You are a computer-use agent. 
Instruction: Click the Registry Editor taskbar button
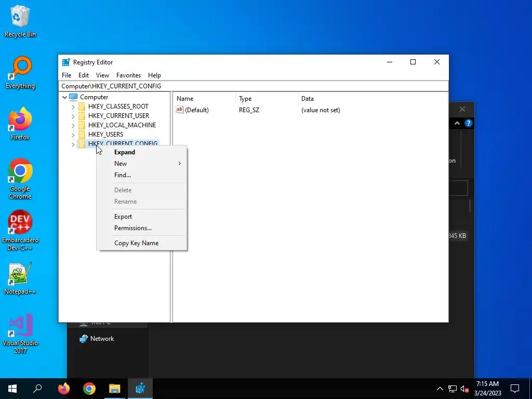140,389
